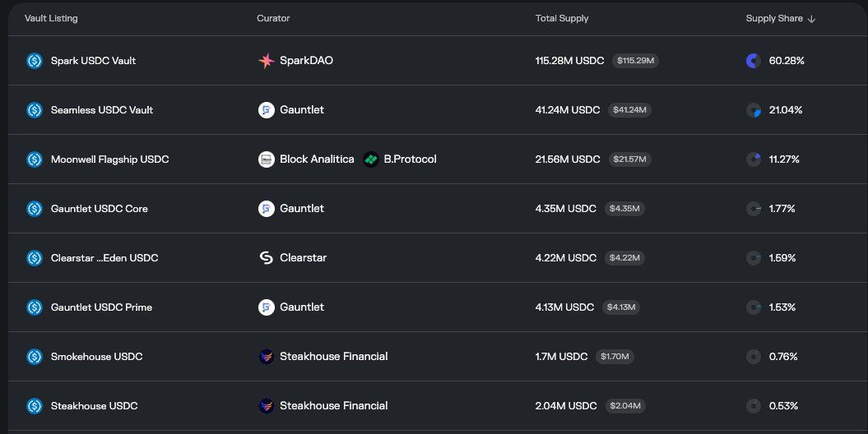The width and height of the screenshot is (868, 434).
Task: Open the Gauntlet USDC Core vault
Action: pos(99,209)
